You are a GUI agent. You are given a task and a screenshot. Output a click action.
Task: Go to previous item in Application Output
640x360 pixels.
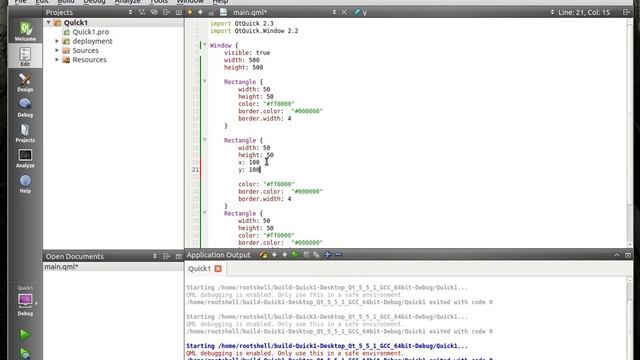(x=274, y=255)
